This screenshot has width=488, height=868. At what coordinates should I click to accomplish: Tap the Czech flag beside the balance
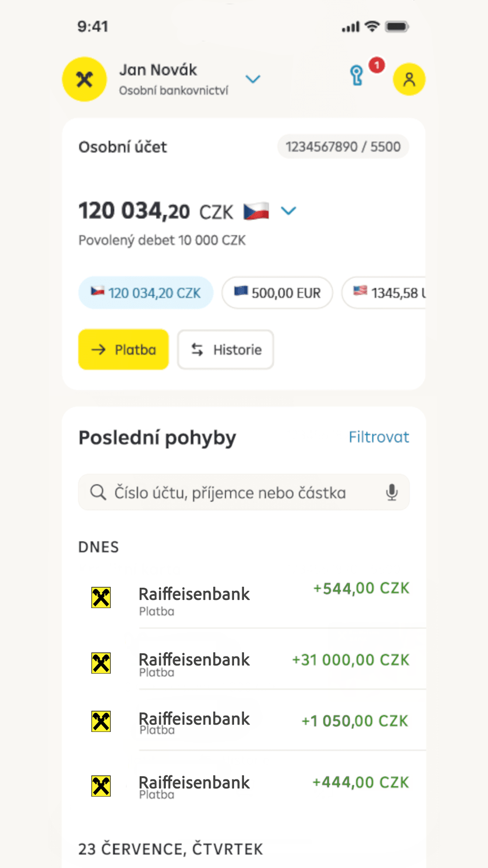pyautogui.click(x=256, y=211)
